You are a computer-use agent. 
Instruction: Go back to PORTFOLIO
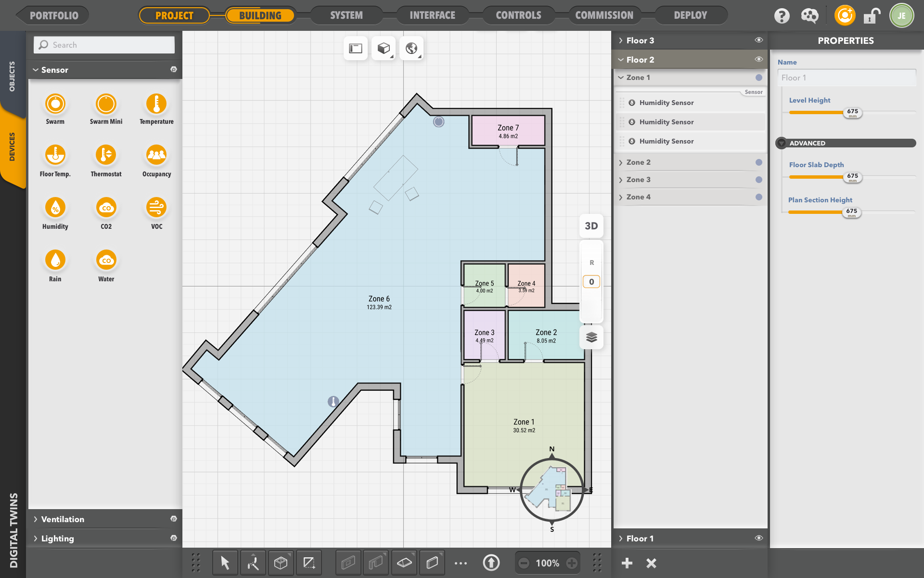tap(54, 15)
